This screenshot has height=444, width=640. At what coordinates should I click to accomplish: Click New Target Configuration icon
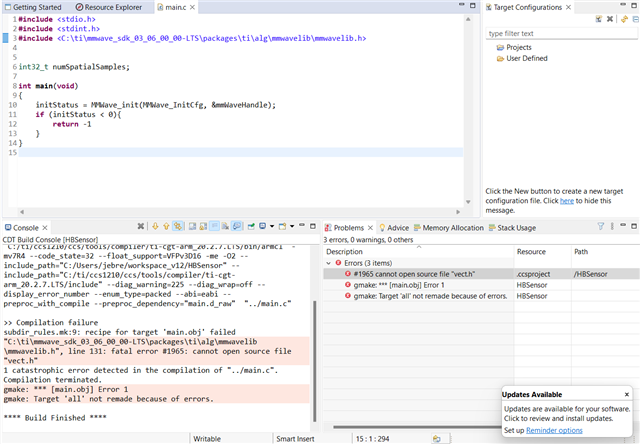[599, 19]
